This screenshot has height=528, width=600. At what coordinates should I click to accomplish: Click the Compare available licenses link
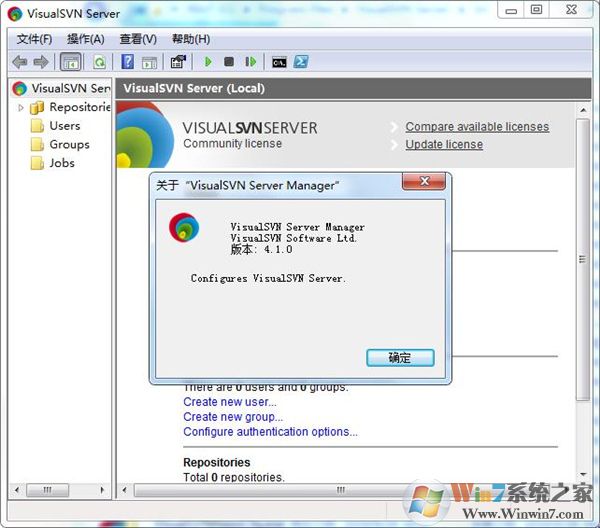pos(477,127)
